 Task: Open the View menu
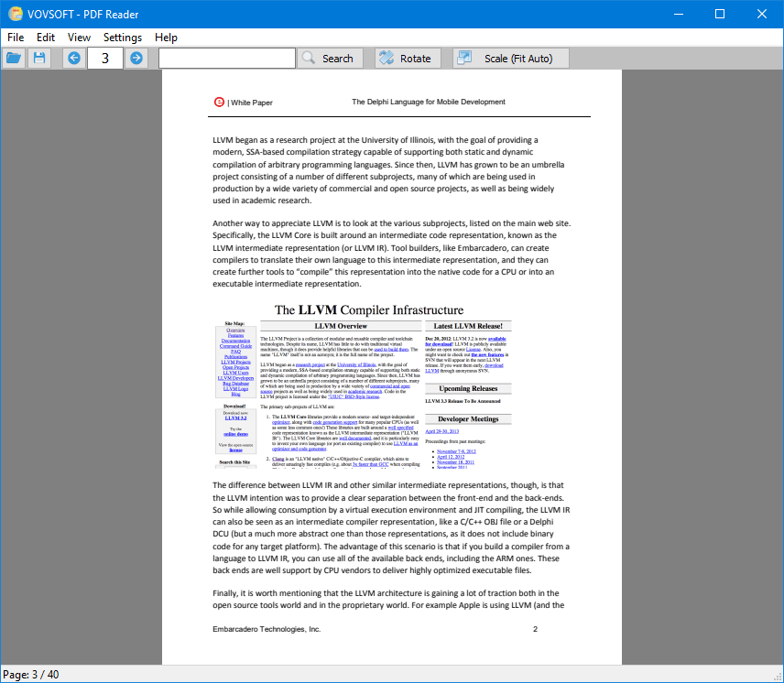point(78,38)
